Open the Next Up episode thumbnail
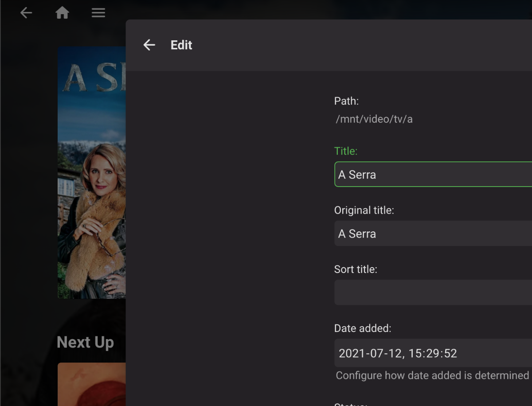The width and height of the screenshot is (532, 406). pos(92,384)
